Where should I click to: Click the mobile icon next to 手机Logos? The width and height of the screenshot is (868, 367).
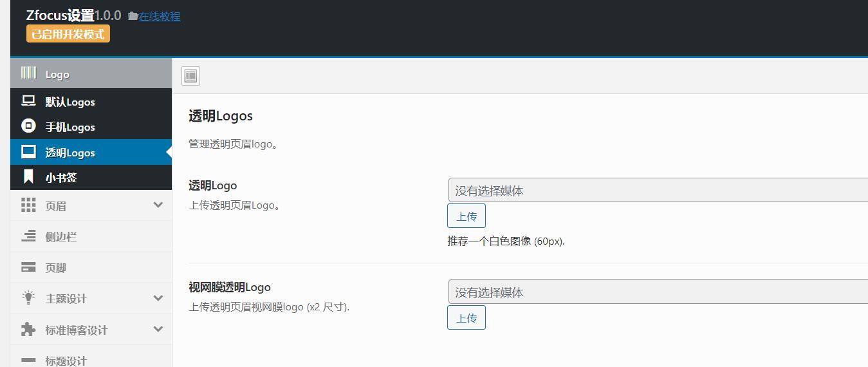coord(28,126)
